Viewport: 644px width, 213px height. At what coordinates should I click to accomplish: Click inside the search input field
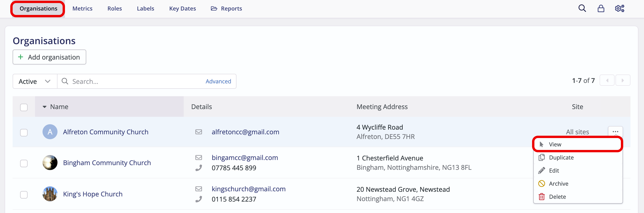125,81
